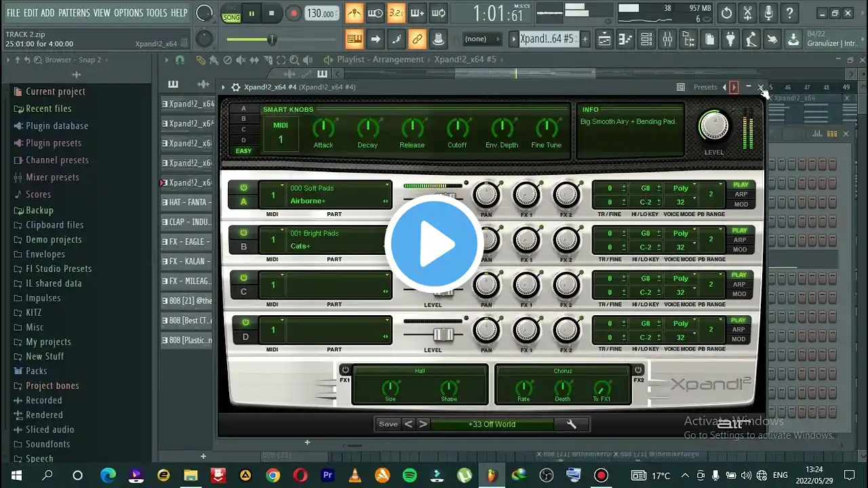Open the wrench settings icon in Xpand!2
The image size is (868, 488).
(x=571, y=424)
